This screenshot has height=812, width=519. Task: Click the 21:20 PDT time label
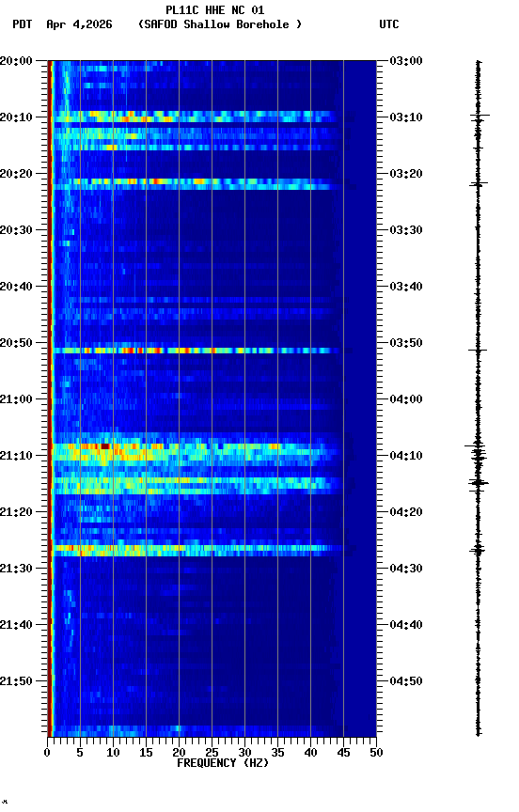[x=16, y=512]
